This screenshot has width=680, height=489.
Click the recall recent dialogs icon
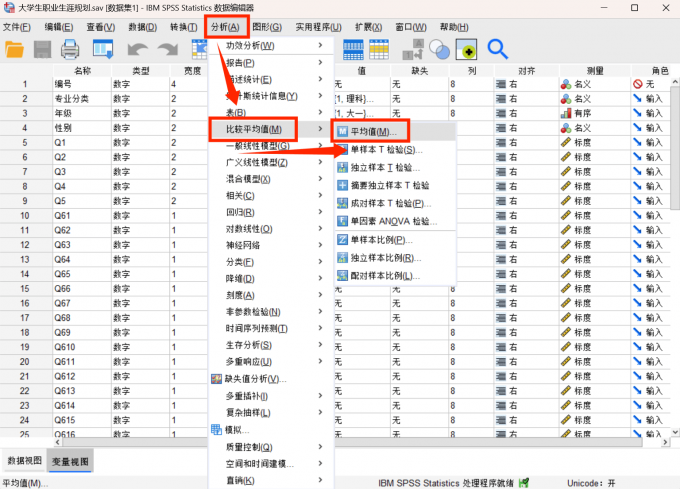pyautogui.click(x=103, y=49)
